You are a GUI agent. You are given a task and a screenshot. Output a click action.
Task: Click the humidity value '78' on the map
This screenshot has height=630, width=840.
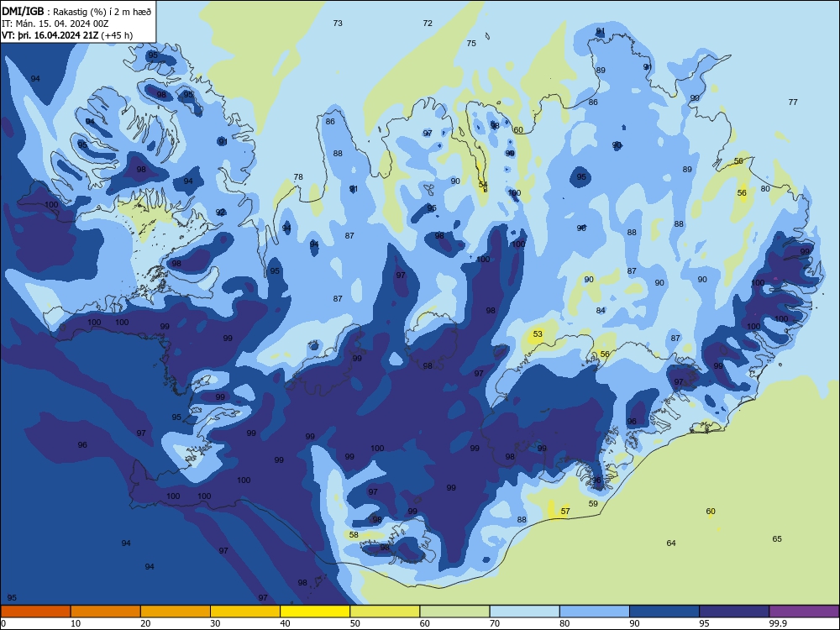[x=298, y=176]
